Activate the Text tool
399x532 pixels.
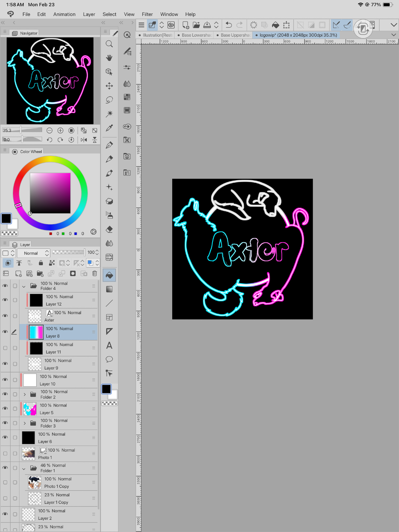pyautogui.click(x=109, y=346)
